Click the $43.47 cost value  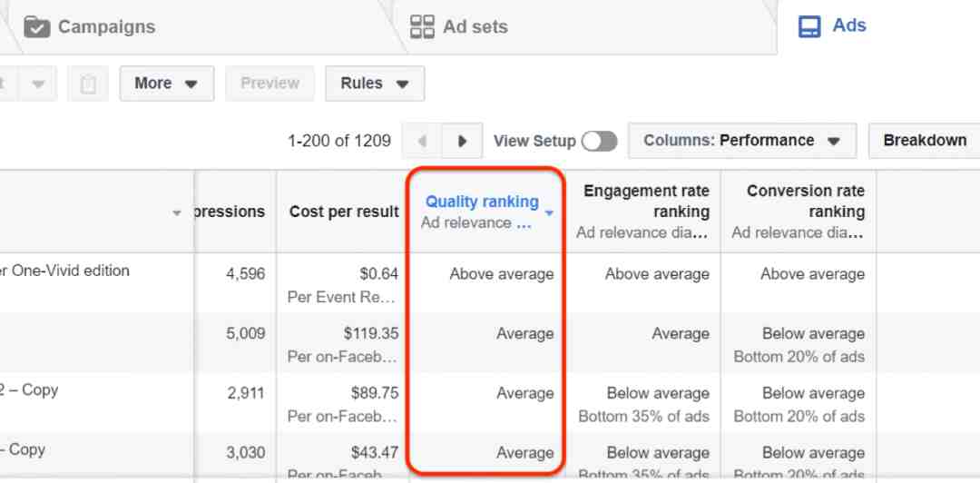point(375,452)
